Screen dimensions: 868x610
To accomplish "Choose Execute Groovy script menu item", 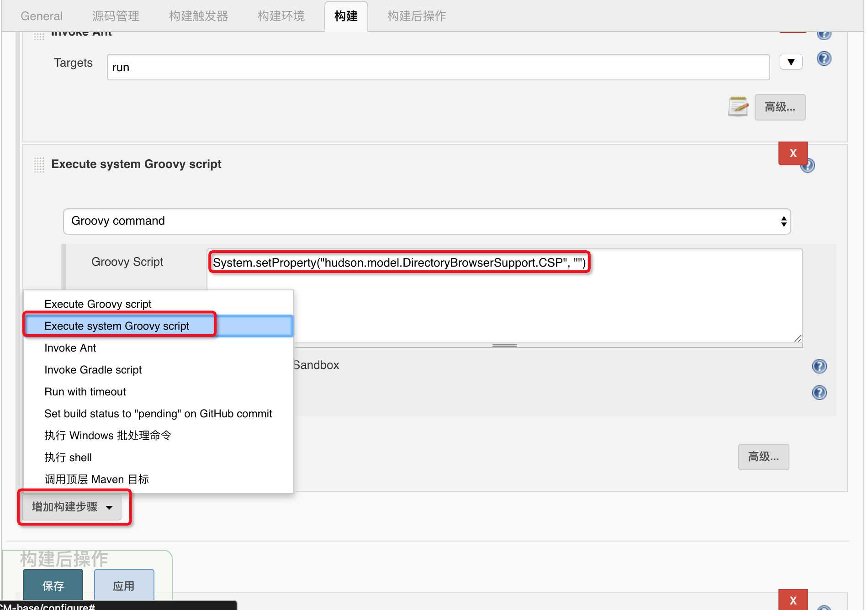I will pos(158,304).
